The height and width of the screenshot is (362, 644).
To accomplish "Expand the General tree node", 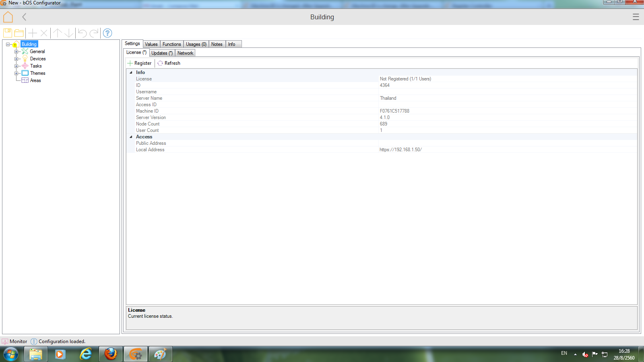I will 17,51.
